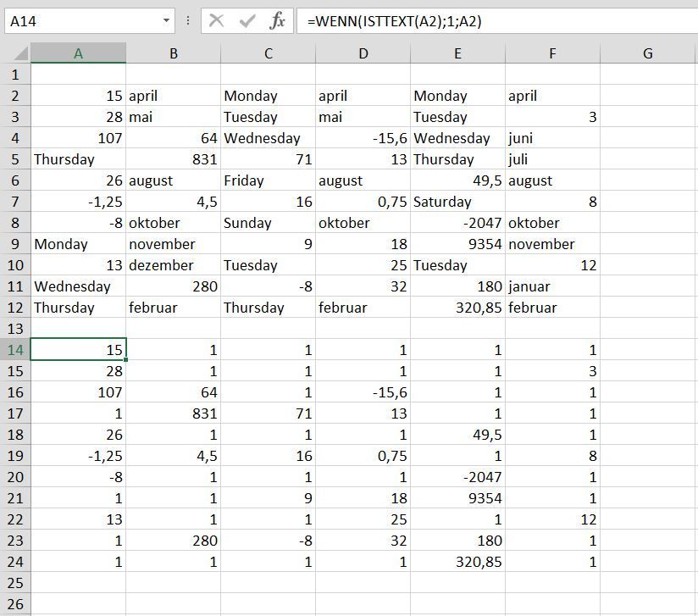The height and width of the screenshot is (616, 698).
Task: Click cell A16 containing 107
Action: (78, 392)
